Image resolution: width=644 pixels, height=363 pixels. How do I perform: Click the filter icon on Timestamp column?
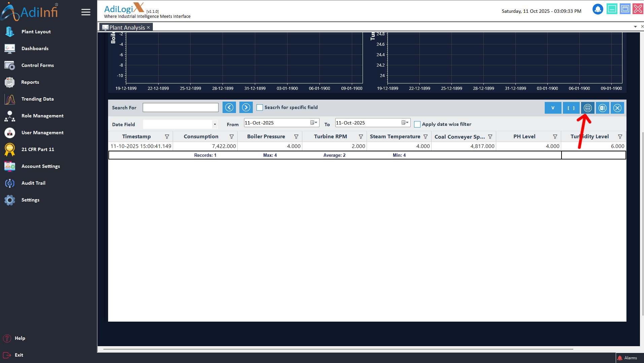(x=167, y=137)
